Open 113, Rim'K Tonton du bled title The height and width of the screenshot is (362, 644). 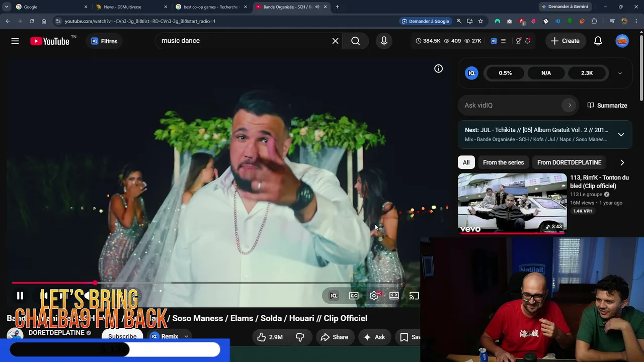599,182
